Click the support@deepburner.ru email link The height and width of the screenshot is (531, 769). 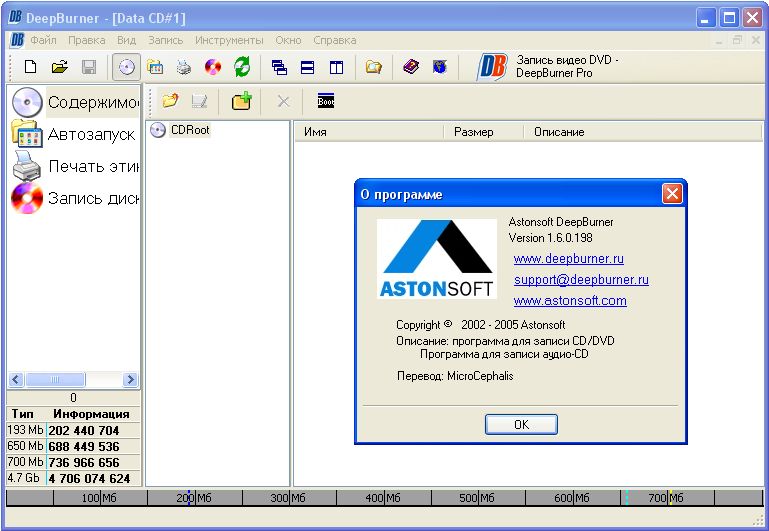click(581, 279)
